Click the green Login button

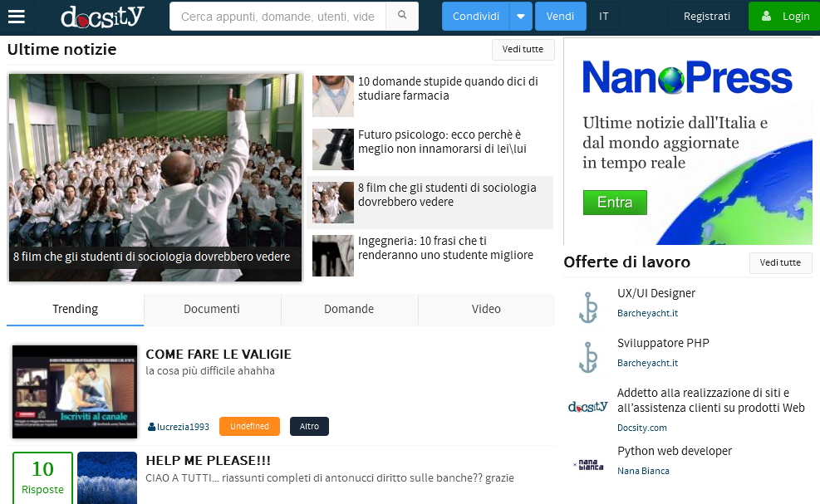click(784, 16)
